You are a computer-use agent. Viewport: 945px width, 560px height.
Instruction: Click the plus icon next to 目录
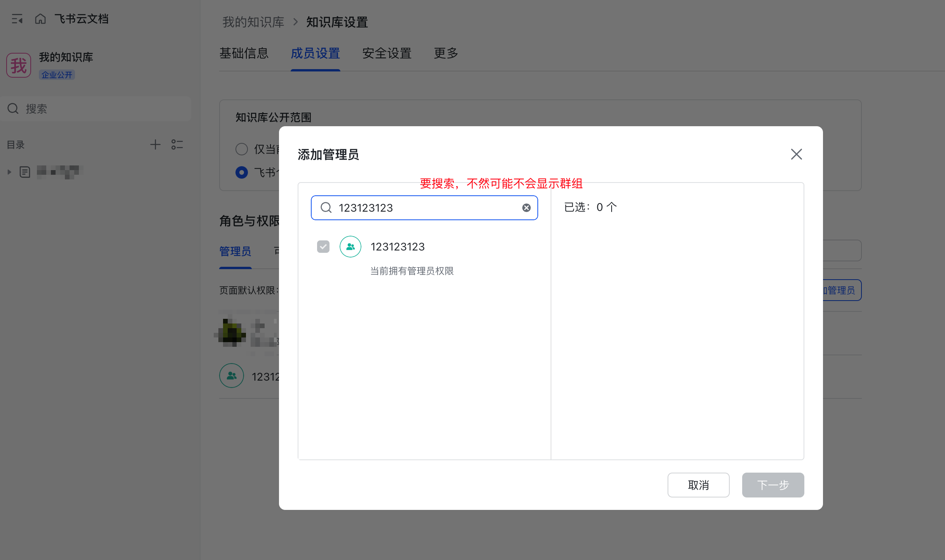155,144
